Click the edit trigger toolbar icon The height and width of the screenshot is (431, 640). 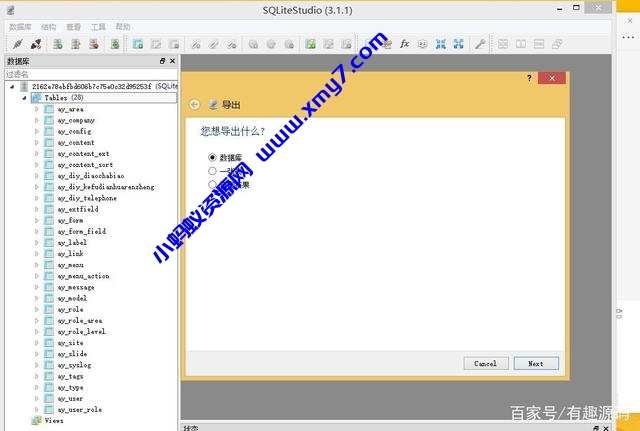tap(271, 44)
